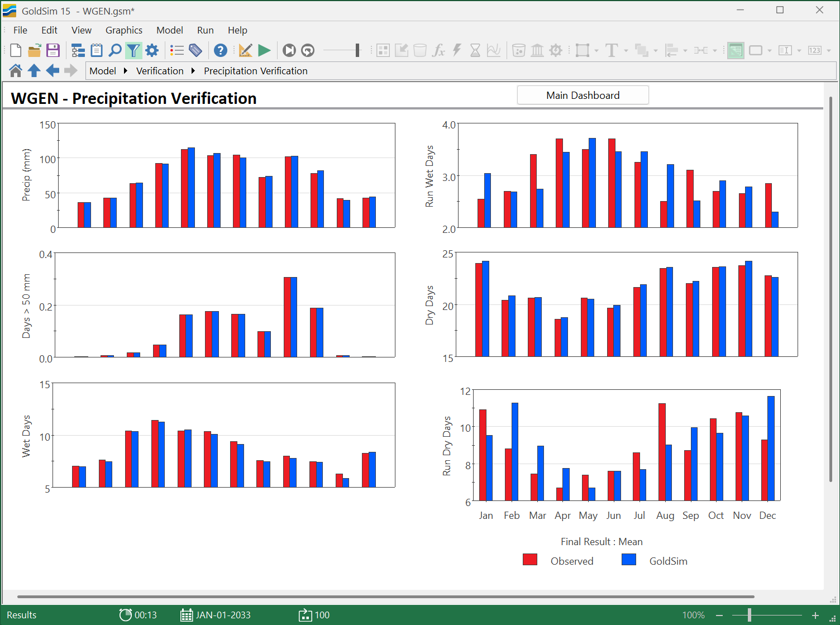Open the model browser tree icon
The height and width of the screenshot is (625, 840).
coord(78,50)
